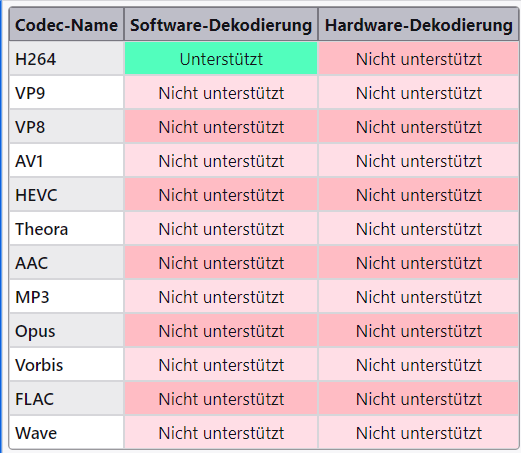Click VP9 software decoding status cell

[221, 93]
